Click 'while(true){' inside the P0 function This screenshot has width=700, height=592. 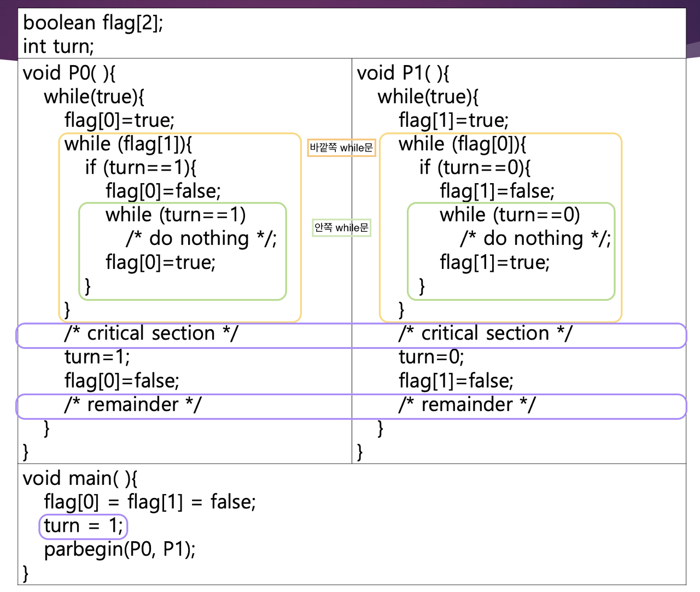pyautogui.click(x=94, y=97)
